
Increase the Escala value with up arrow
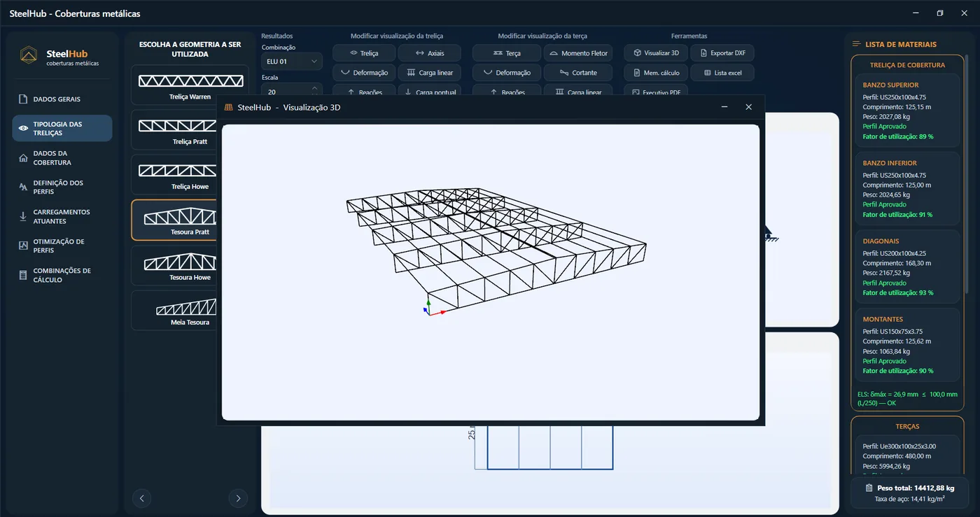pyautogui.click(x=314, y=88)
